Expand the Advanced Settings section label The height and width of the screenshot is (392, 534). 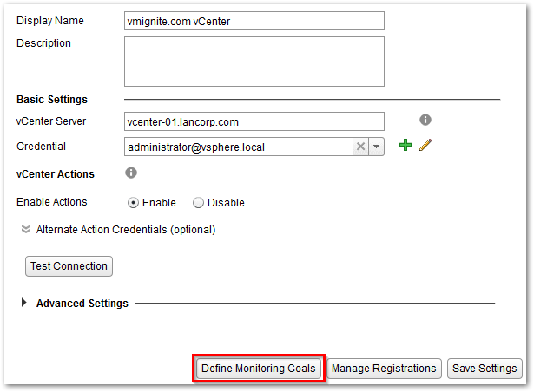click(82, 304)
